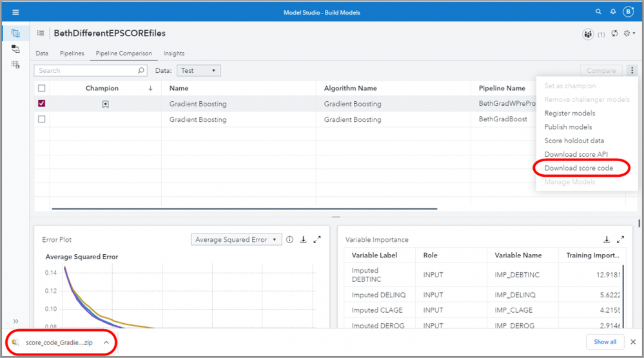Click the Variable Name column header

pos(518,255)
